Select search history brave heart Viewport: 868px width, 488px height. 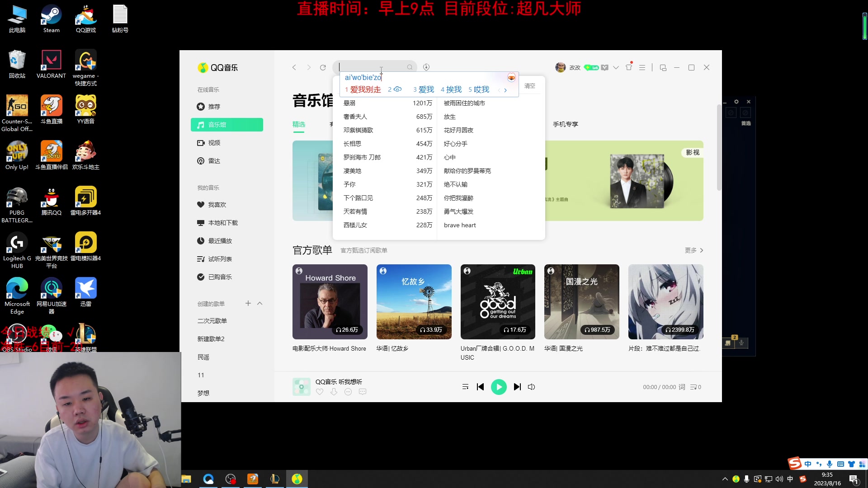coord(460,225)
